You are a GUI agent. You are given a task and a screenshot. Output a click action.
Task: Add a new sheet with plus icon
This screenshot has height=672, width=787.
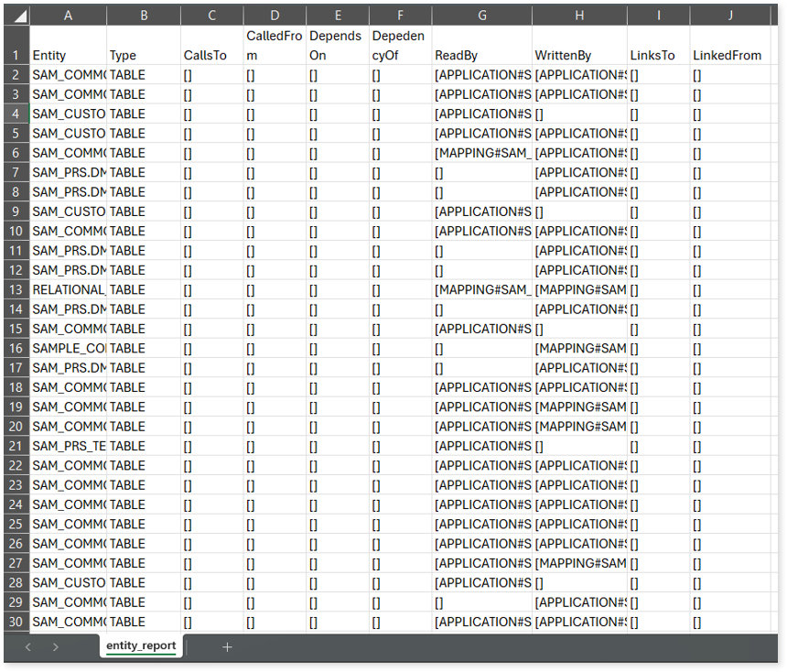227,647
